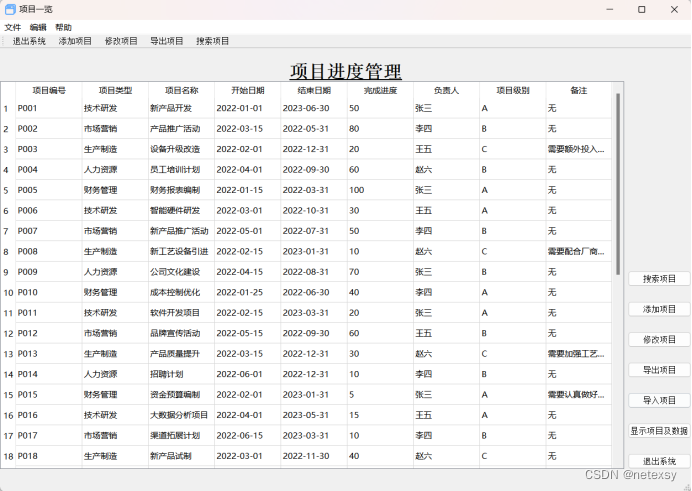Image resolution: width=692 pixels, height=491 pixels.
Task: Click the 公司文化建设 cell
Action: pos(181,272)
